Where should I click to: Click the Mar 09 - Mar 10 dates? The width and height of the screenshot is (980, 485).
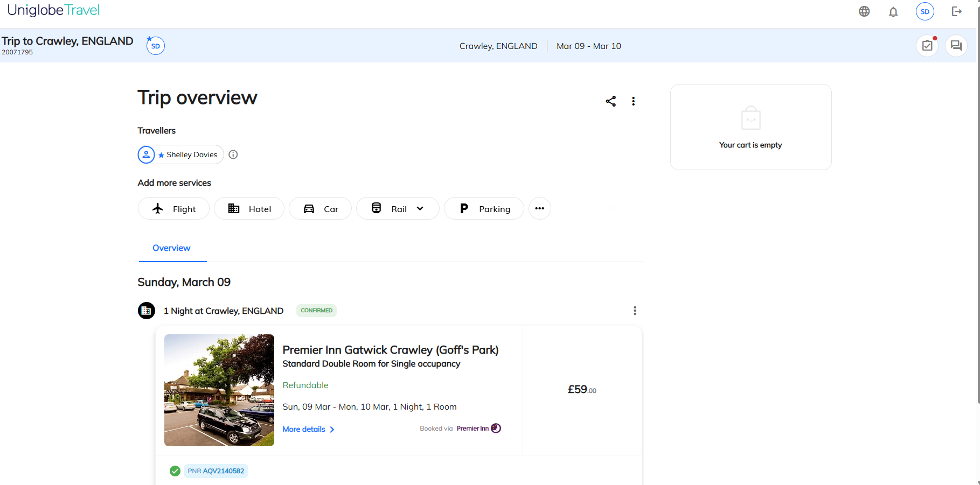tap(589, 46)
